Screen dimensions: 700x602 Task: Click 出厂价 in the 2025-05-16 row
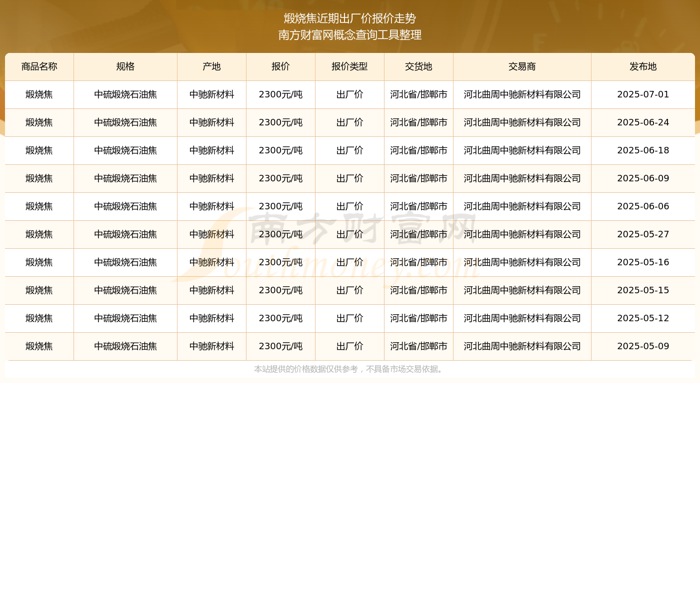(350, 262)
